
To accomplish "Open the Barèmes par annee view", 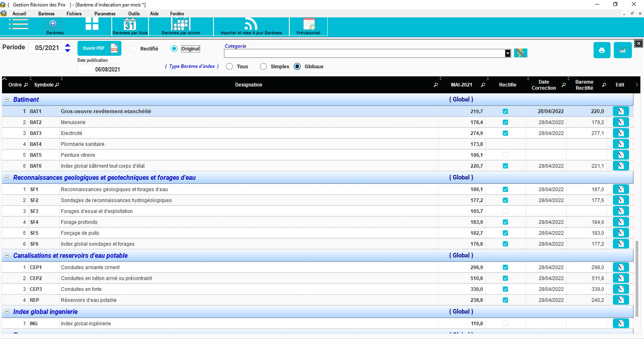I will pos(181,27).
